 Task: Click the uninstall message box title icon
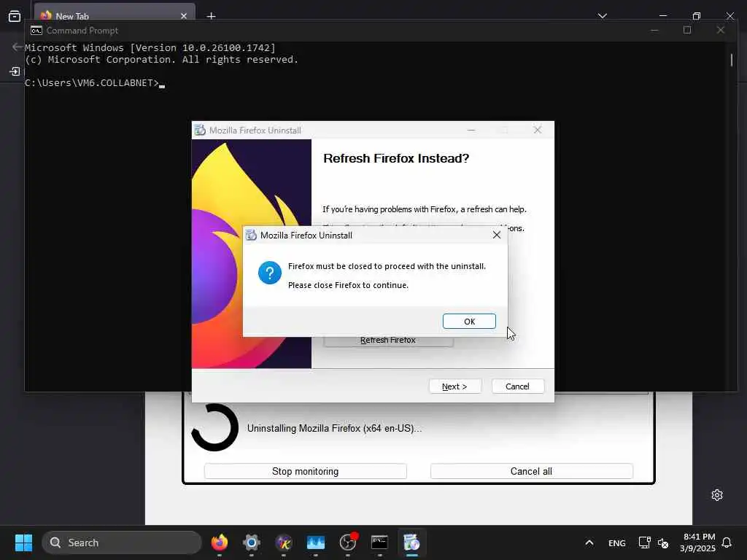pyautogui.click(x=251, y=235)
